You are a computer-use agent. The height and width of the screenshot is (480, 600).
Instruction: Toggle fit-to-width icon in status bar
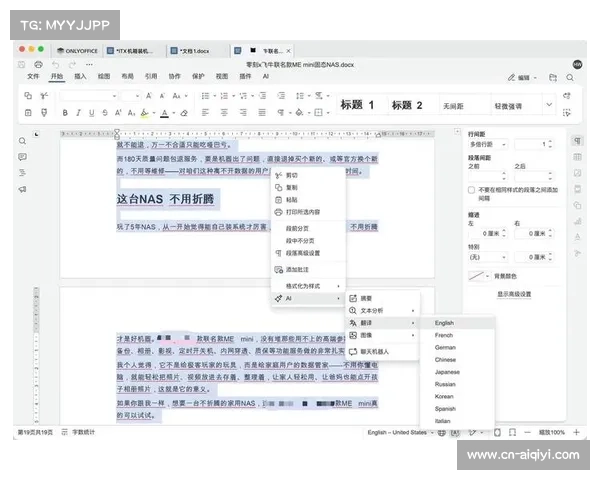[x=512, y=432]
